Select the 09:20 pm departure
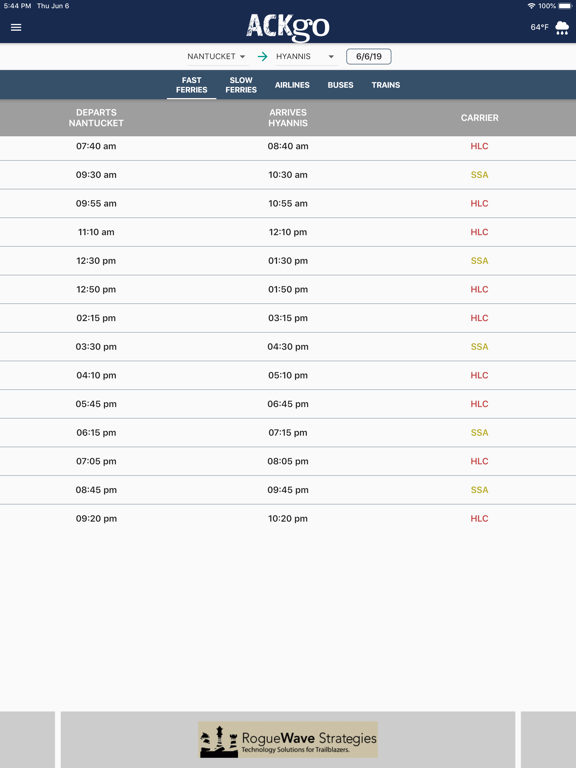Viewport: 576px width, 768px height. pos(96,519)
